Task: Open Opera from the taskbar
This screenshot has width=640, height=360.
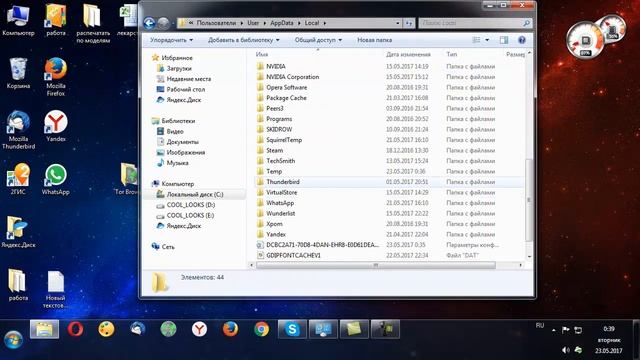Action: click(x=76, y=329)
